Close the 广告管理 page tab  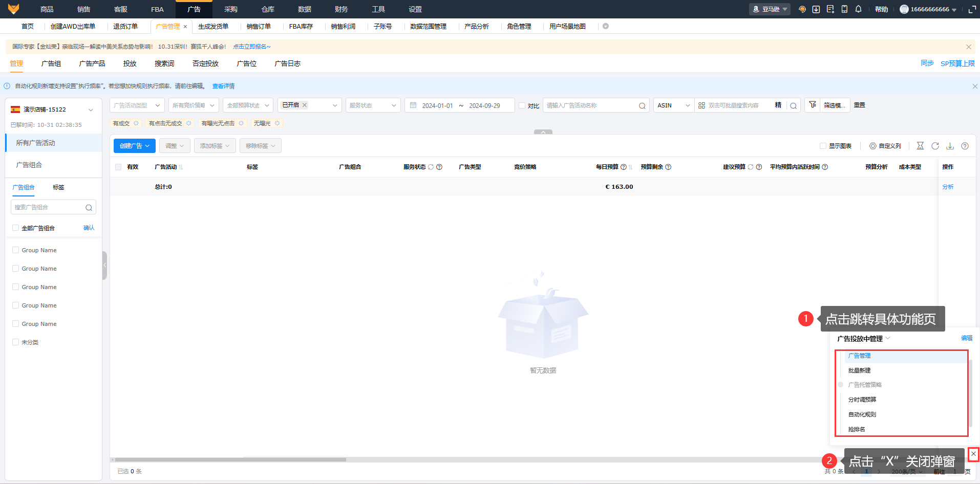click(x=185, y=27)
